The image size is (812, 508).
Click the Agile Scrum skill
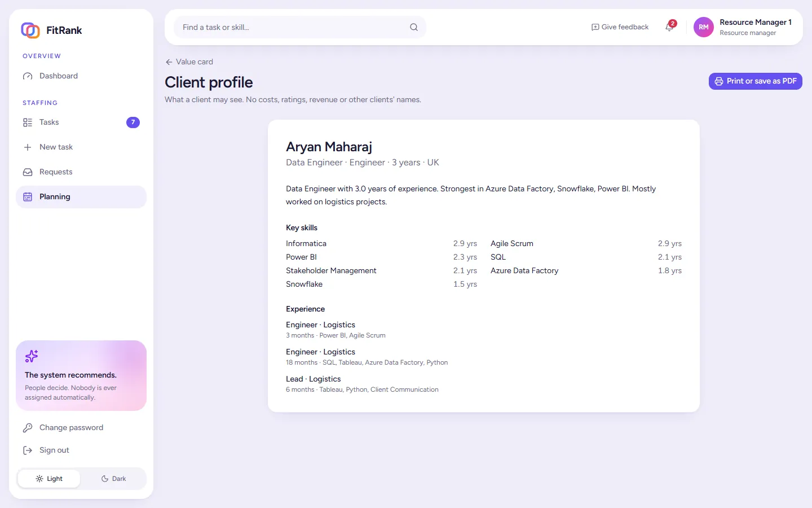point(586,244)
